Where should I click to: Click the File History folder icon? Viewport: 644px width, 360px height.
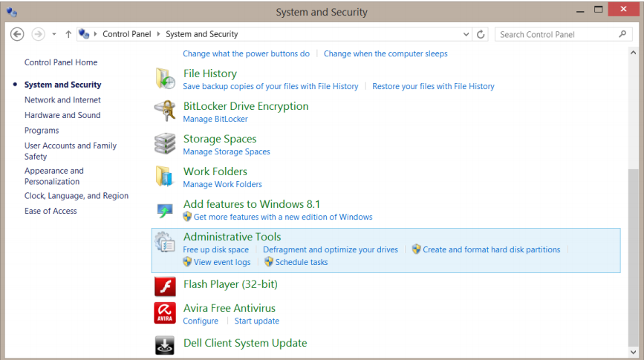click(x=165, y=79)
